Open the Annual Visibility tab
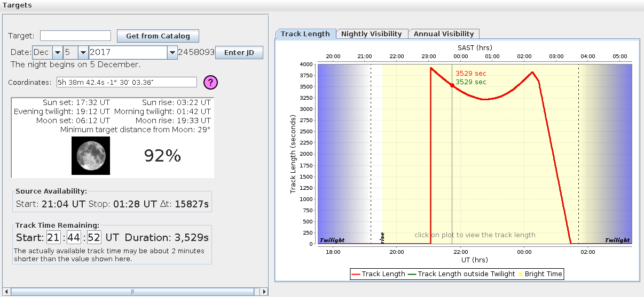 pos(444,34)
